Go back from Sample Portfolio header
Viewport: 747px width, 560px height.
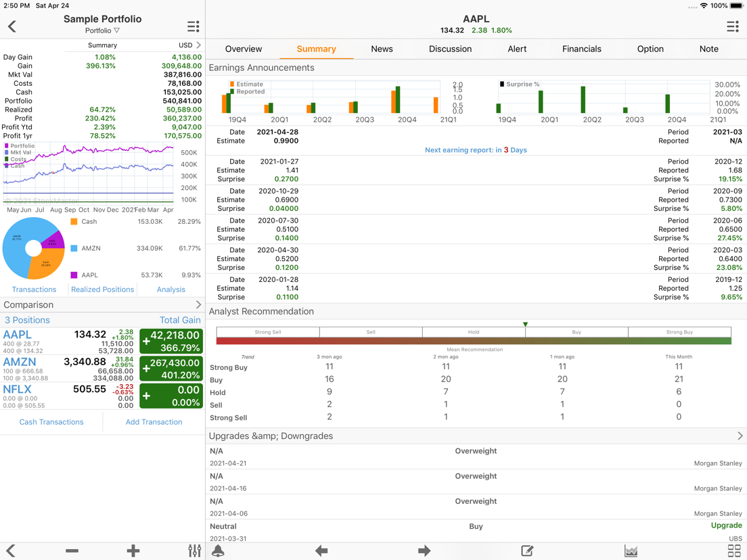click(x=12, y=26)
